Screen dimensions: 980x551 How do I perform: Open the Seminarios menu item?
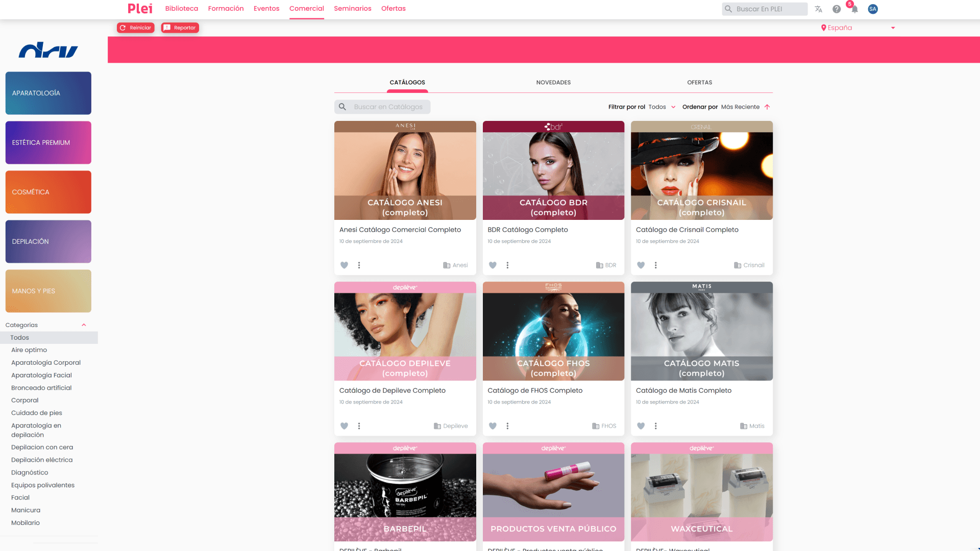click(352, 9)
